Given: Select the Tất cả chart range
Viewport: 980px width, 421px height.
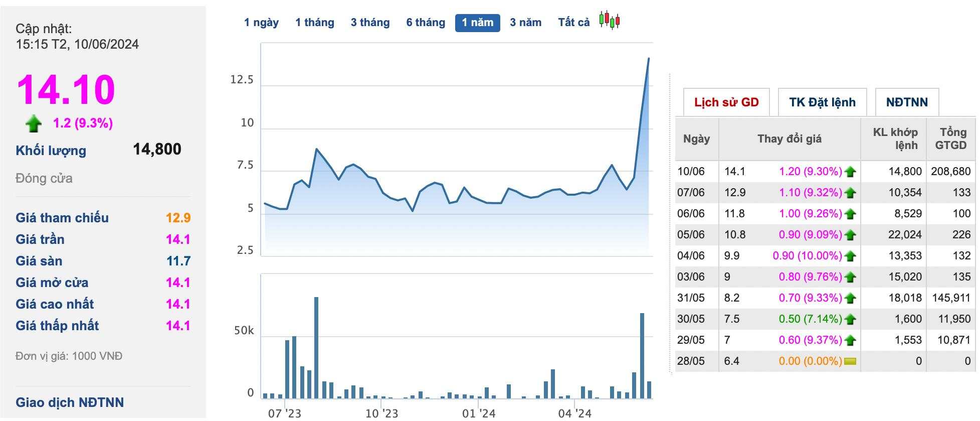Looking at the screenshot, I should click(x=574, y=23).
